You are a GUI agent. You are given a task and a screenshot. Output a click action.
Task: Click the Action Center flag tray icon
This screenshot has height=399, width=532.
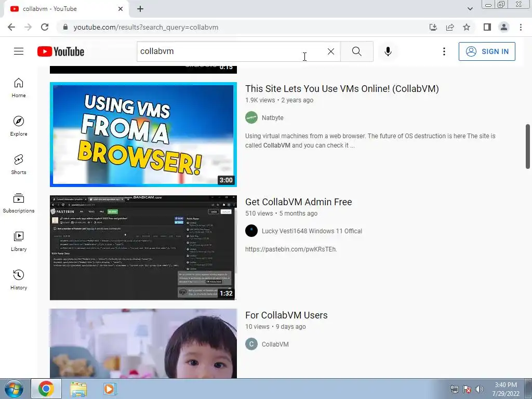pyautogui.click(x=467, y=389)
